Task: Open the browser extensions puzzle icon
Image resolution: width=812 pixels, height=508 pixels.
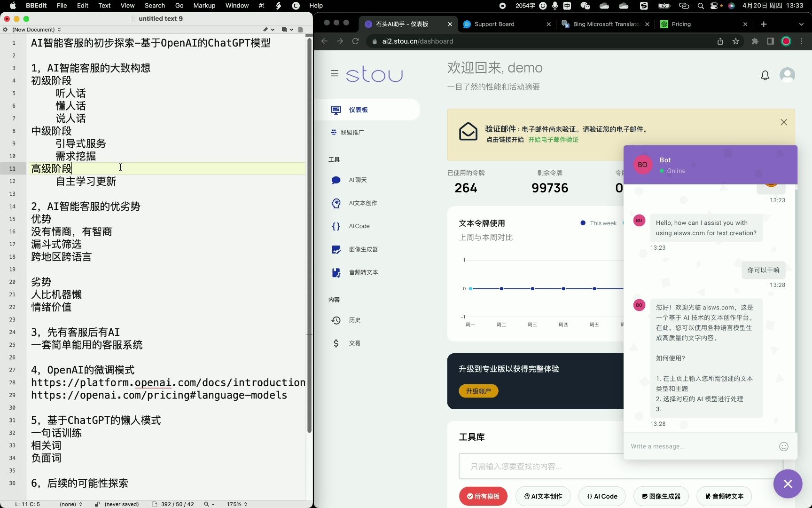Action: pos(755,41)
